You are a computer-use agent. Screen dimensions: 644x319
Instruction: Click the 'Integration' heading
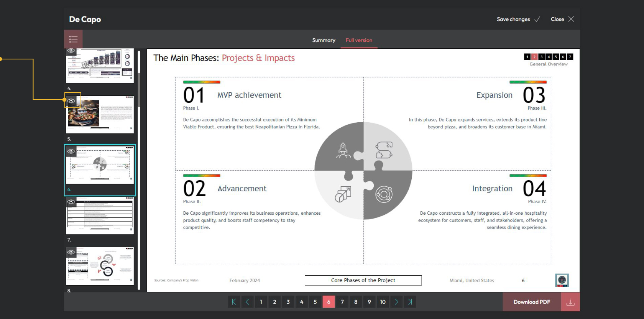pyautogui.click(x=492, y=189)
